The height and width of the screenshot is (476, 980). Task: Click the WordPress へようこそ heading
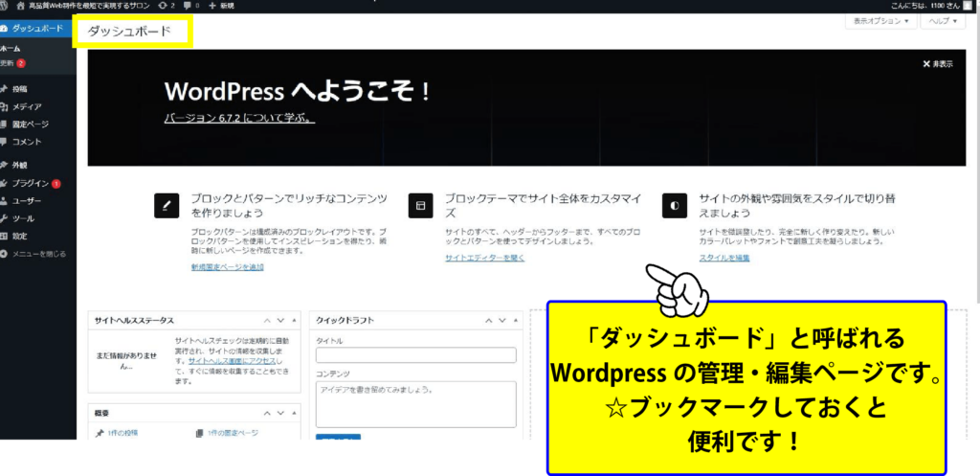tap(299, 92)
